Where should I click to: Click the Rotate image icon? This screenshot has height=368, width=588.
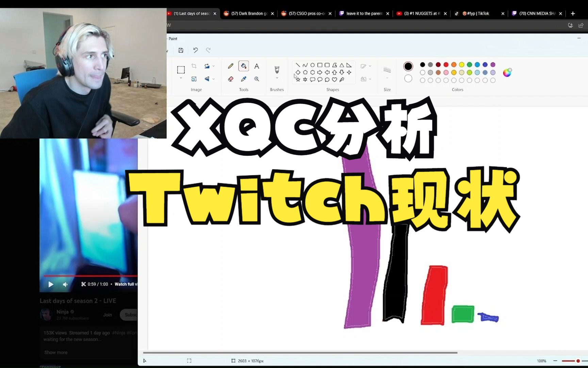point(207,66)
